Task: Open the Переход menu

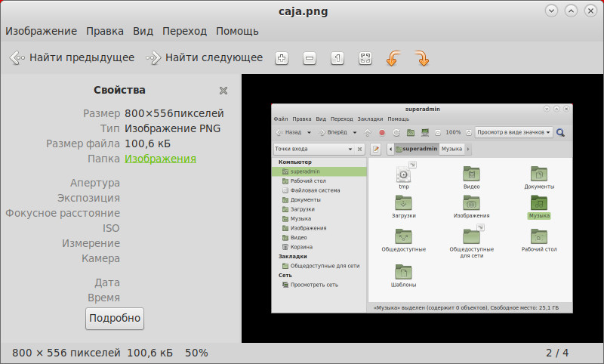Action: coord(184,31)
